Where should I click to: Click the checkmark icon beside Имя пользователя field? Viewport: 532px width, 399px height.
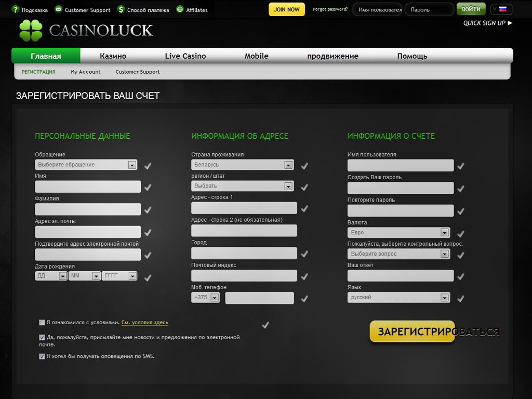tap(460, 166)
